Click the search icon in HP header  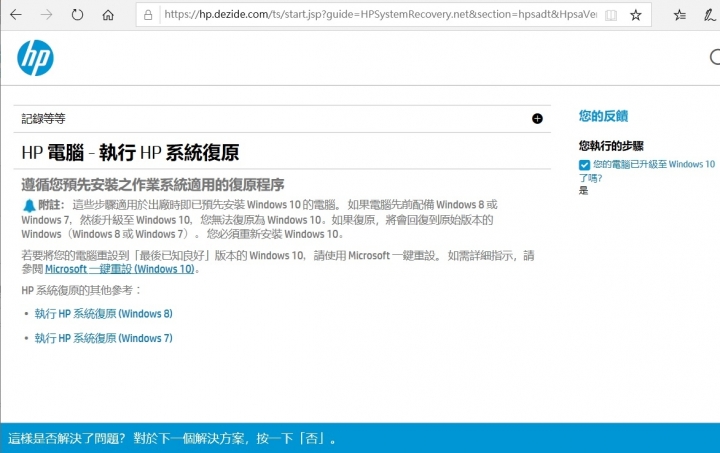(715, 57)
